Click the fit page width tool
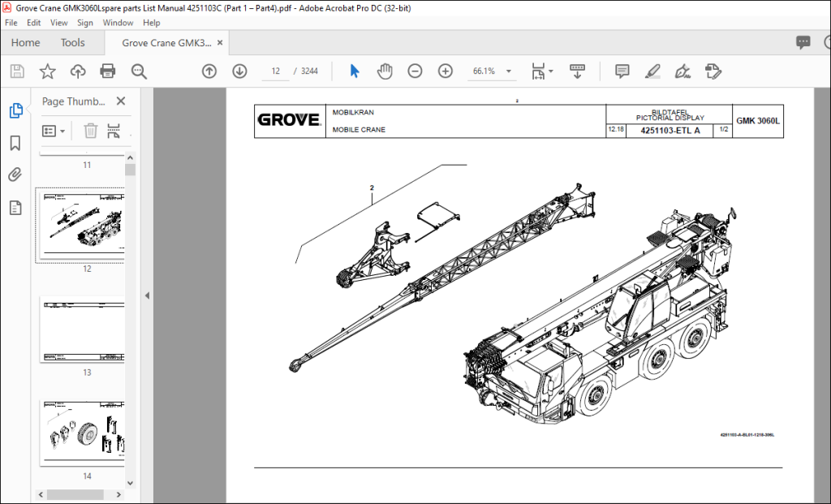This screenshot has height=504, width=831. [538, 71]
